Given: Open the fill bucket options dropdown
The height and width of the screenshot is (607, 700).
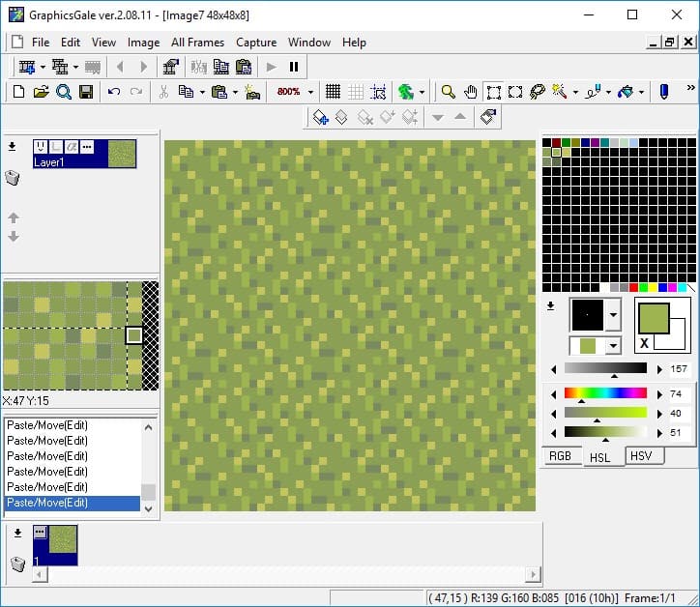Looking at the screenshot, I should click(642, 93).
